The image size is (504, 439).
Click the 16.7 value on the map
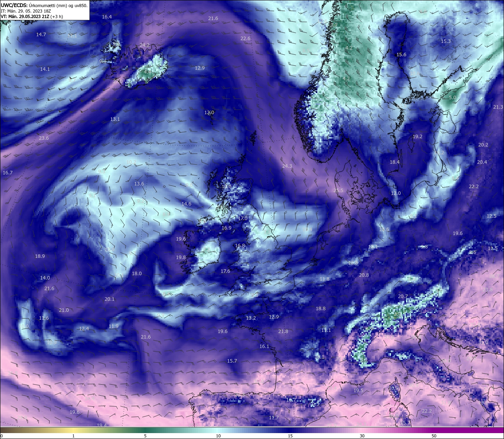click(x=7, y=173)
